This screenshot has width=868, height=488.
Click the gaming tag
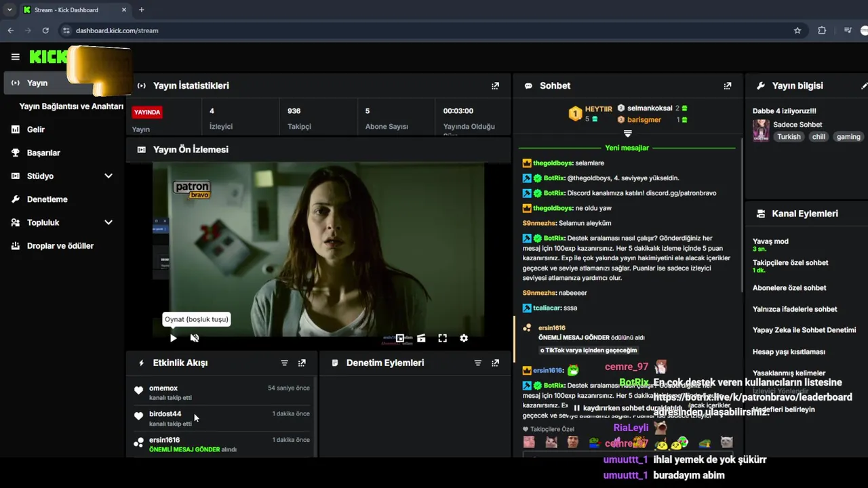point(848,137)
